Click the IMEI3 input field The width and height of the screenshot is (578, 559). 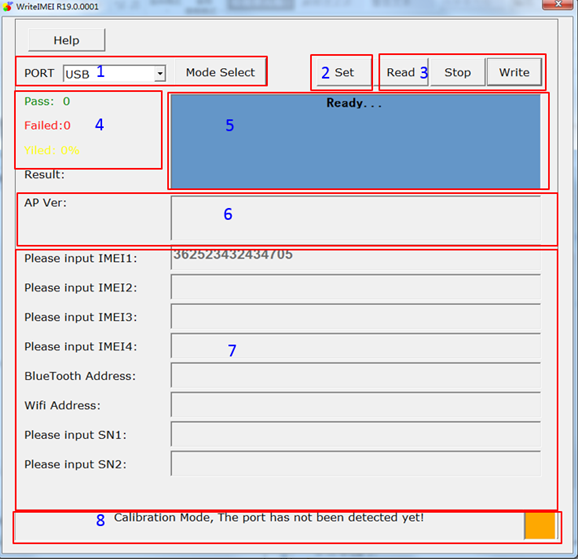click(x=356, y=316)
